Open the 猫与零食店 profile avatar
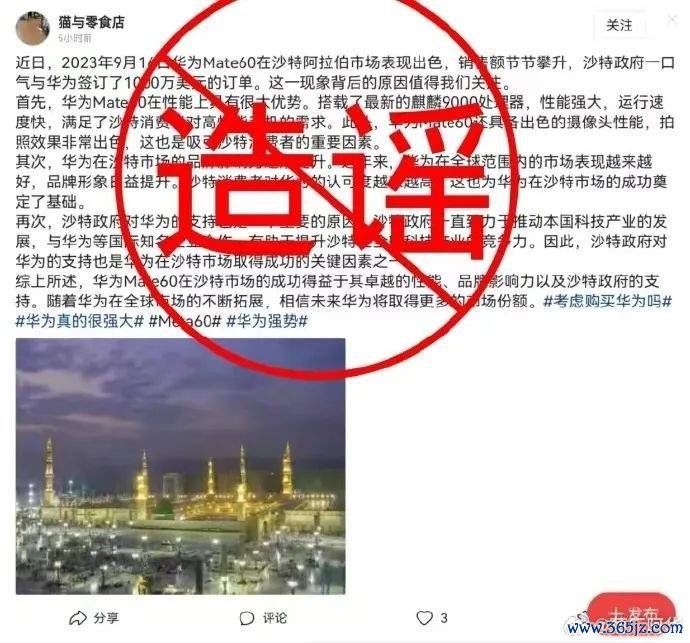Viewport: 690px width, 643px height. (32, 28)
